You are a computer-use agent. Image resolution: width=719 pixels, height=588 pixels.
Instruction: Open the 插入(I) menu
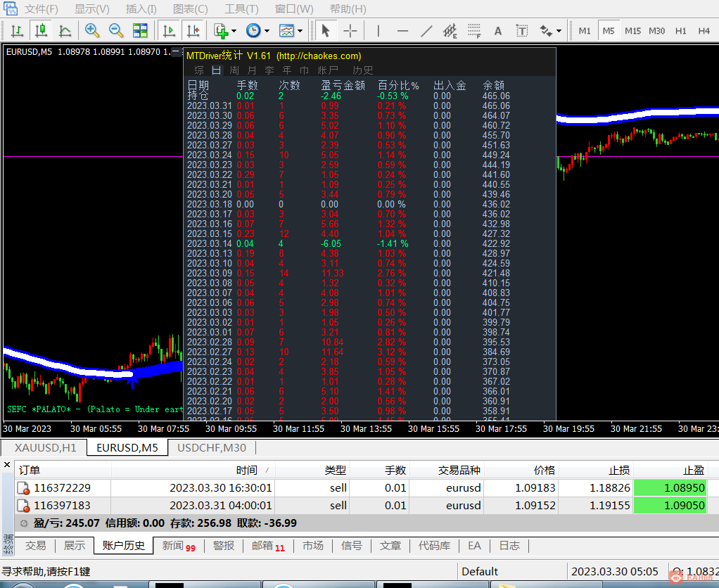click(x=141, y=9)
